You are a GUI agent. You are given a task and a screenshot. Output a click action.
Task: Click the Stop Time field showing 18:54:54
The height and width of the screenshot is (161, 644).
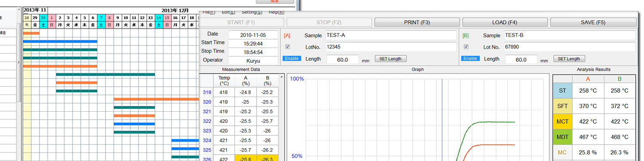pos(253,52)
